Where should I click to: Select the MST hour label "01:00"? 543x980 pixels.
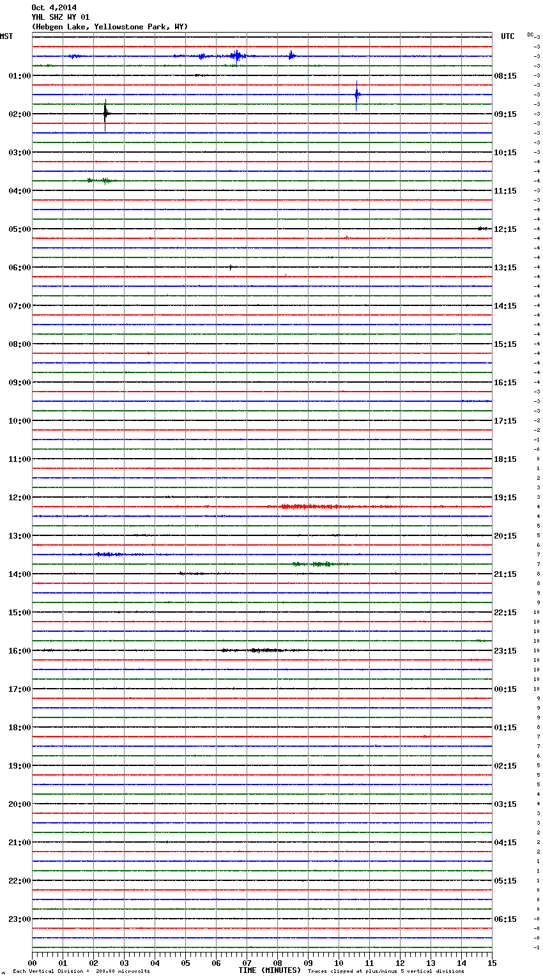coord(20,76)
